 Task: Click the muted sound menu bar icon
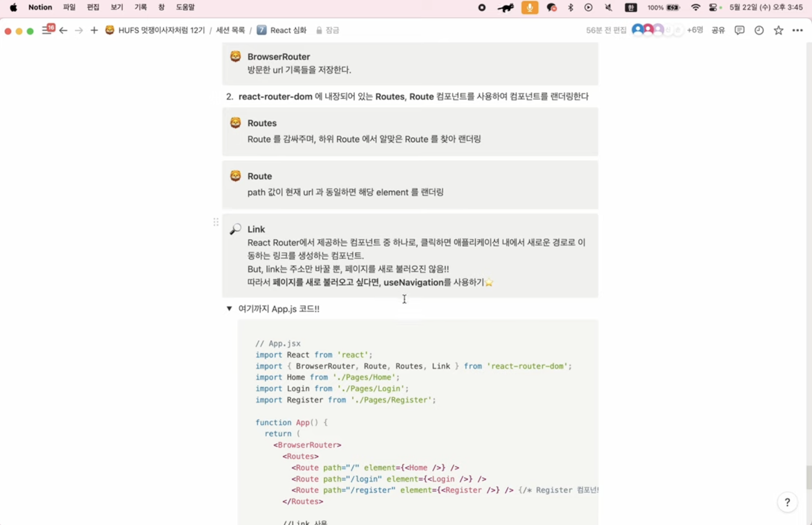[608, 7]
